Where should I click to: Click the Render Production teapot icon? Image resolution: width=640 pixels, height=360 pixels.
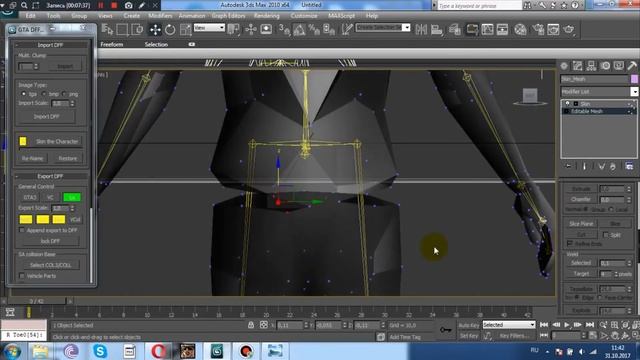(x=569, y=29)
